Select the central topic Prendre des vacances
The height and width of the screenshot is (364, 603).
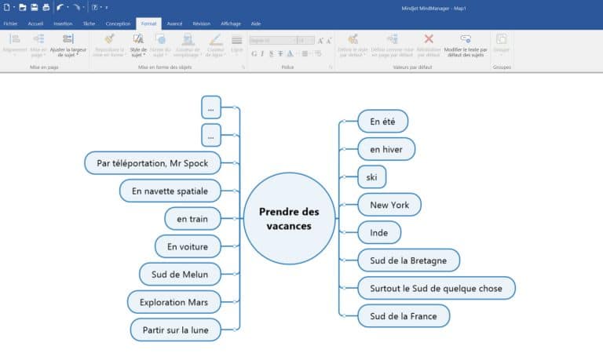[x=289, y=219]
